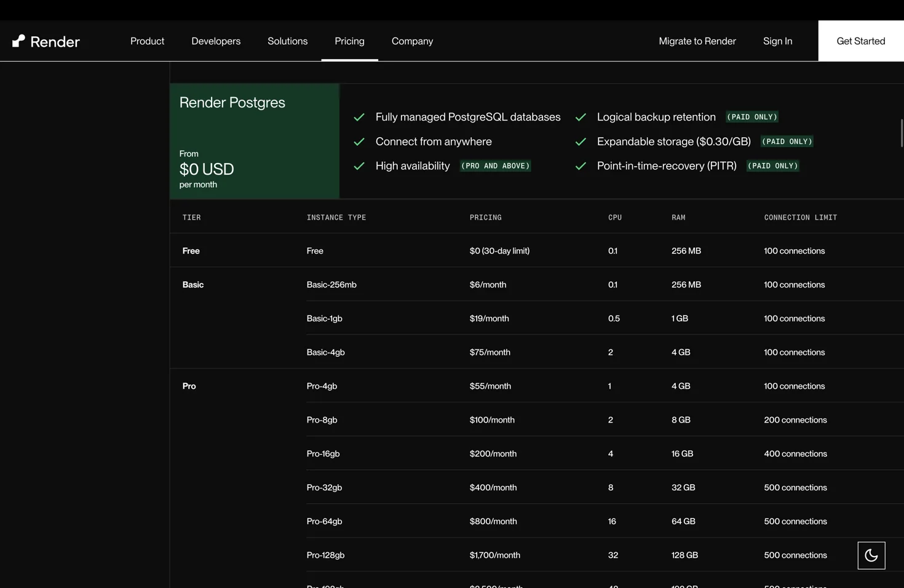Click PAID ONLY badge next to Point-in-time-recovery
Image resolution: width=904 pixels, height=588 pixels.
click(x=772, y=166)
